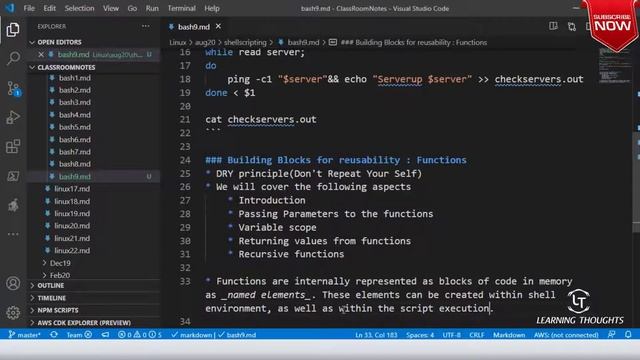Open errors and warnings problems indicator
Image resolution: width=640 pixels, height=360 pixels.
point(140,335)
